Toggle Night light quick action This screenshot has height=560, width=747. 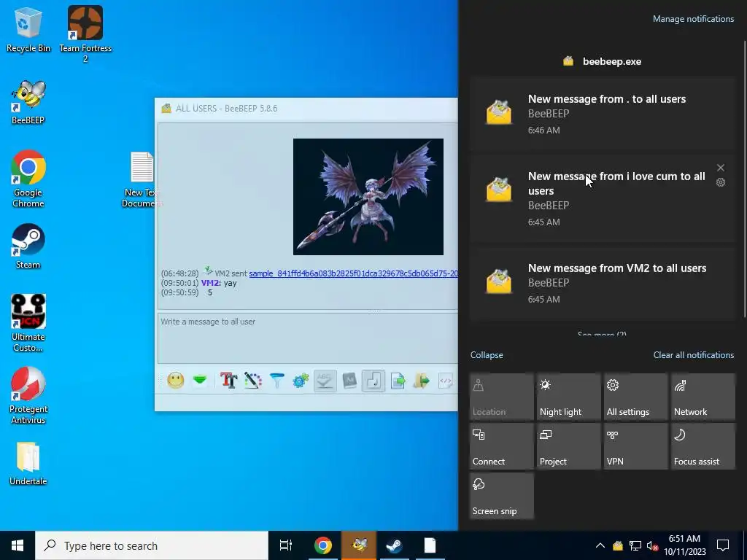[569, 397]
